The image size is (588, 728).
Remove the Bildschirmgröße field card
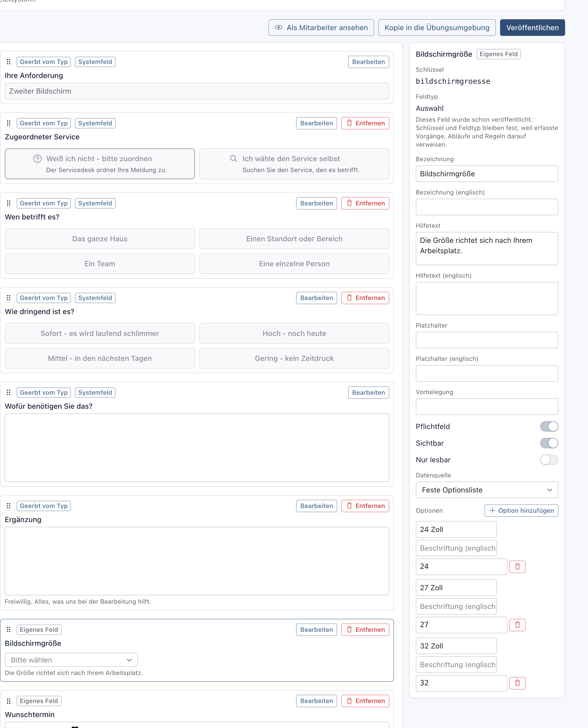coord(365,629)
